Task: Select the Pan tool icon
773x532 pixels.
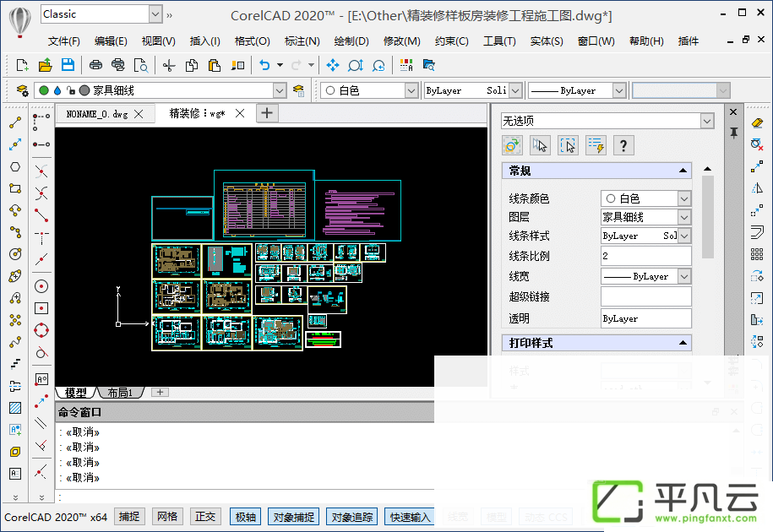Action: [x=333, y=65]
